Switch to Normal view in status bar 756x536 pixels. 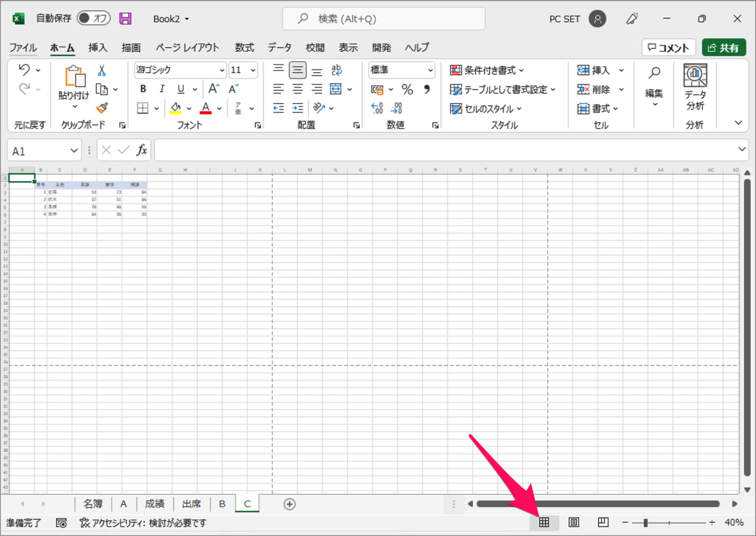tap(544, 522)
